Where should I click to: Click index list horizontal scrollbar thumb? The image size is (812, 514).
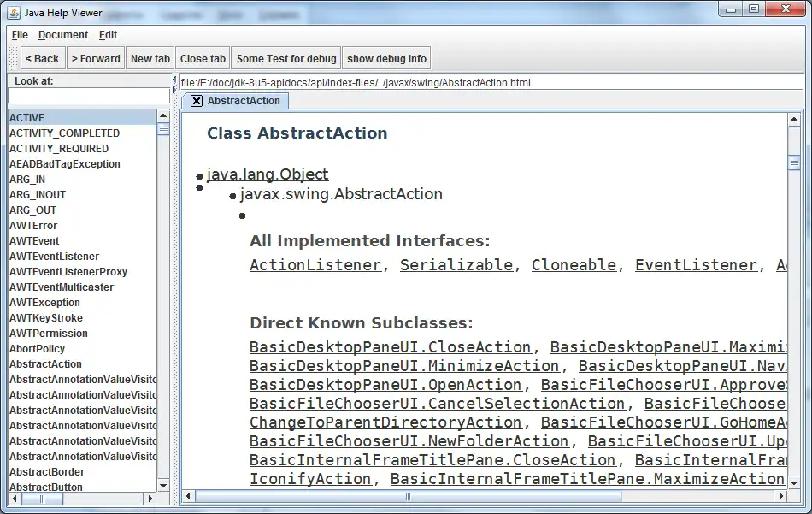click(42, 499)
